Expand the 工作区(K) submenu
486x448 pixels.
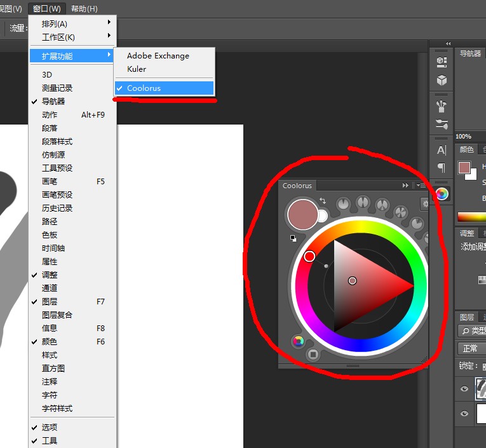[72, 37]
